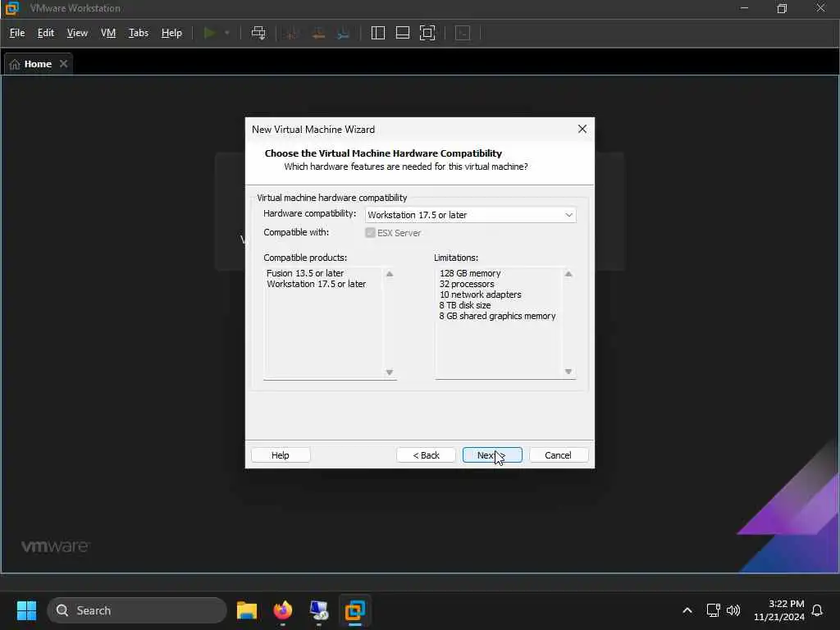
Task: Open the Help menu
Action: coord(171,33)
